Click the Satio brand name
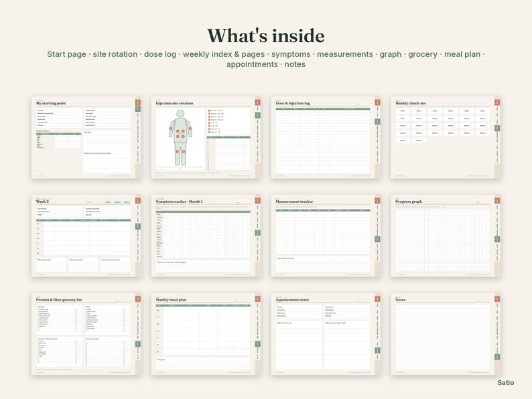Image resolution: width=532 pixels, height=399 pixels. pyautogui.click(x=506, y=383)
